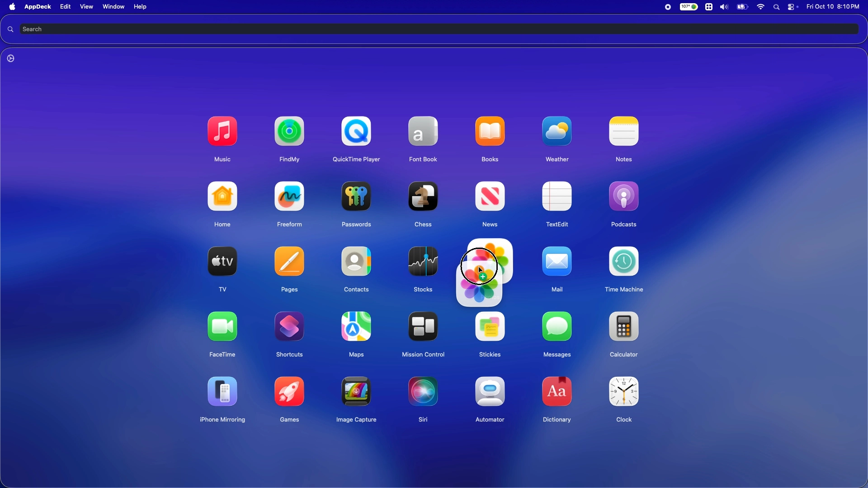Image resolution: width=868 pixels, height=488 pixels.
Task: Open the Stocks app
Action: (423, 262)
